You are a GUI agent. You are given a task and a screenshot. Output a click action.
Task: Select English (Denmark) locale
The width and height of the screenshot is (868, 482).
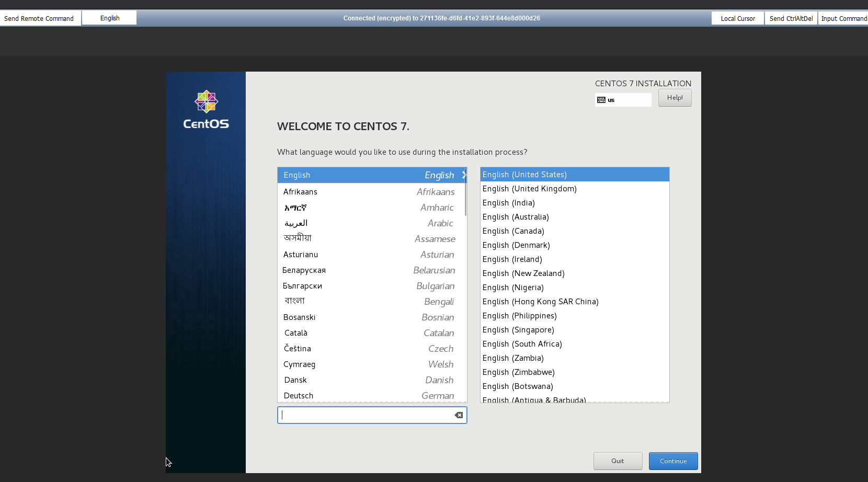(575, 245)
